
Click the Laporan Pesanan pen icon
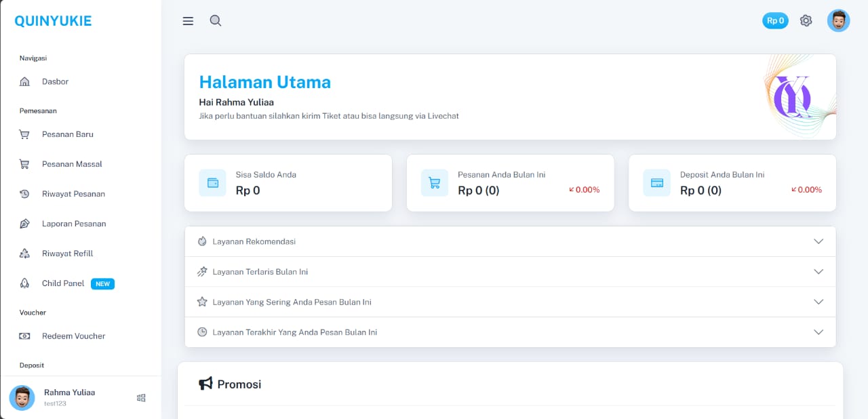coord(25,224)
